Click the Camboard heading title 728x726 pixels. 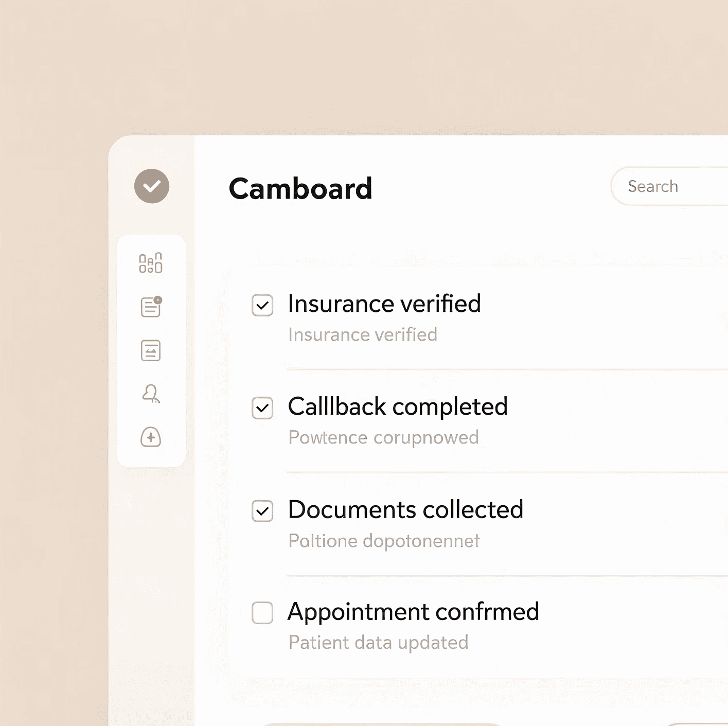click(300, 189)
